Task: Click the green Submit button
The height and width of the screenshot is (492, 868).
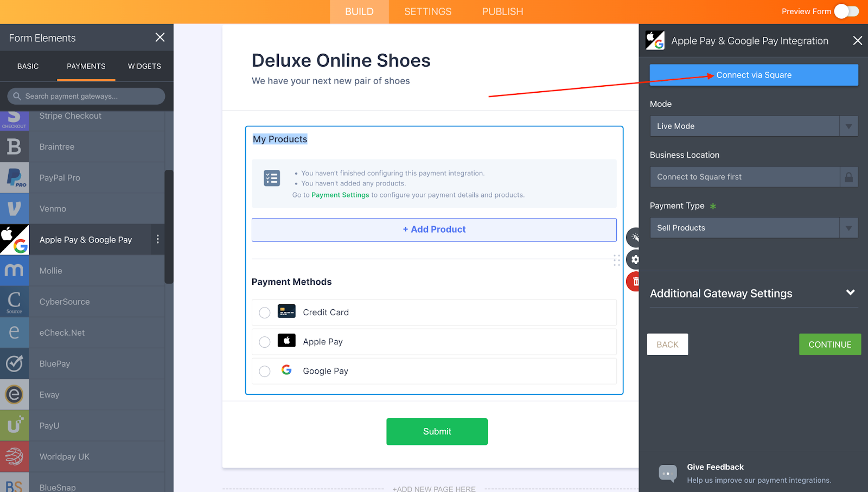Action: [x=437, y=432]
